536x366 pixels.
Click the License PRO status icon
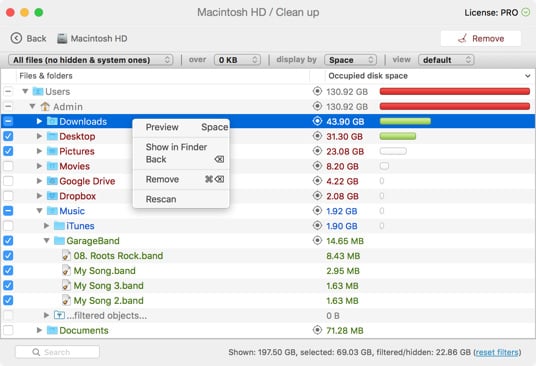pos(525,12)
